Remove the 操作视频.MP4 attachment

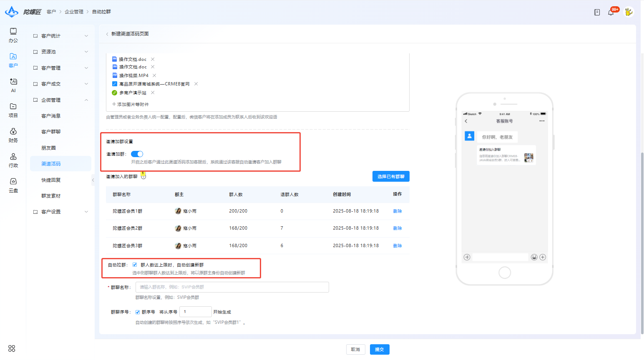tap(154, 75)
